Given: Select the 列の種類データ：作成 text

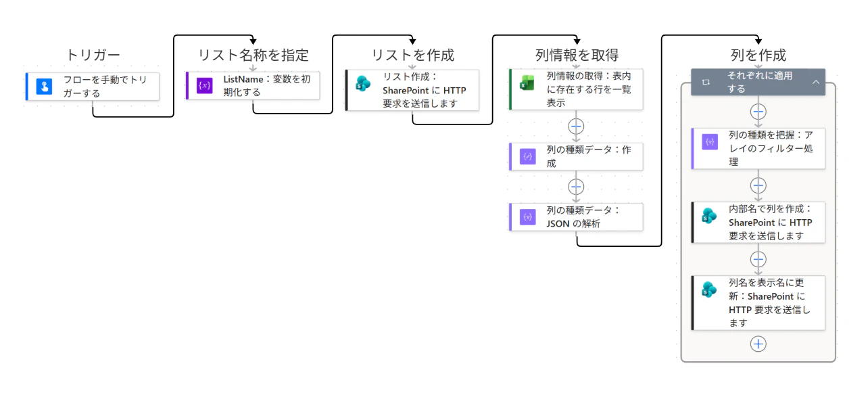Looking at the screenshot, I should click(x=589, y=156).
